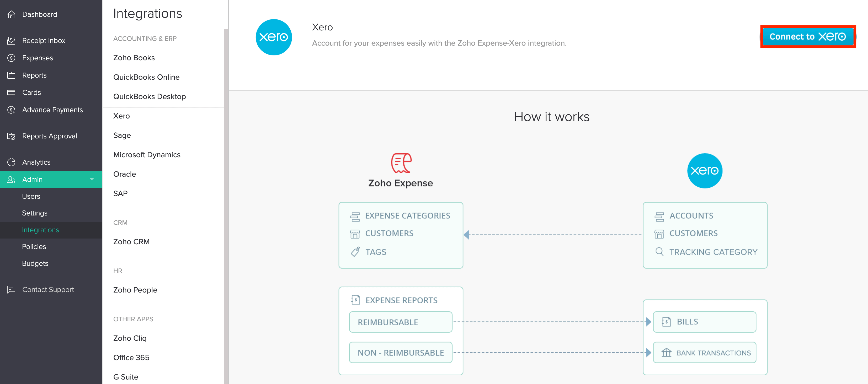Choose Microsoft Dynamics from integrations list
868x384 pixels.
click(147, 155)
